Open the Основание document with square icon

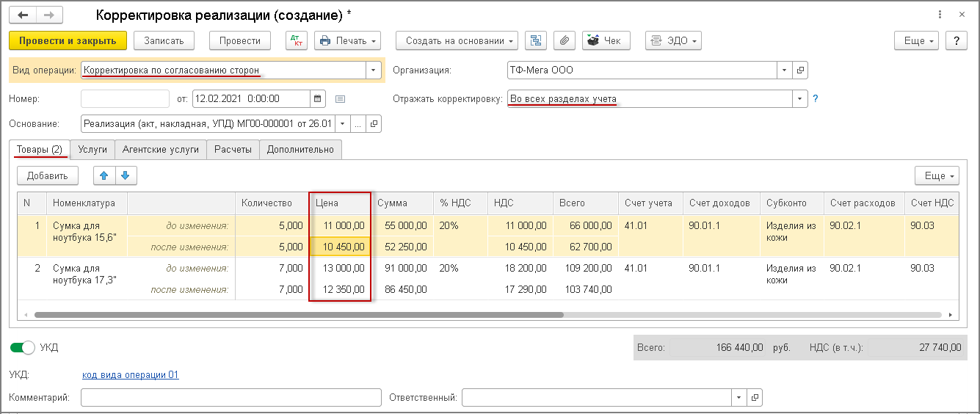374,124
